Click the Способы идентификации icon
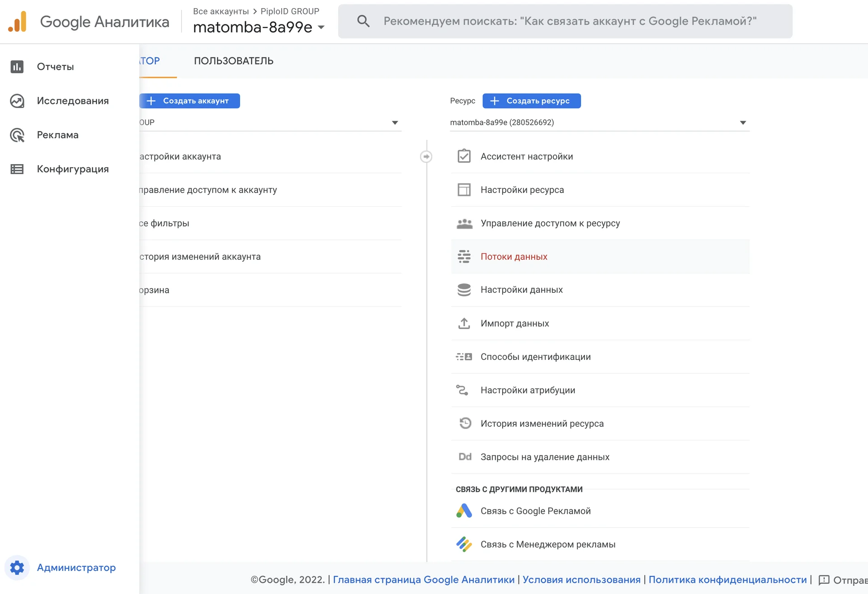The height and width of the screenshot is (594, 868). click(464, 357)
